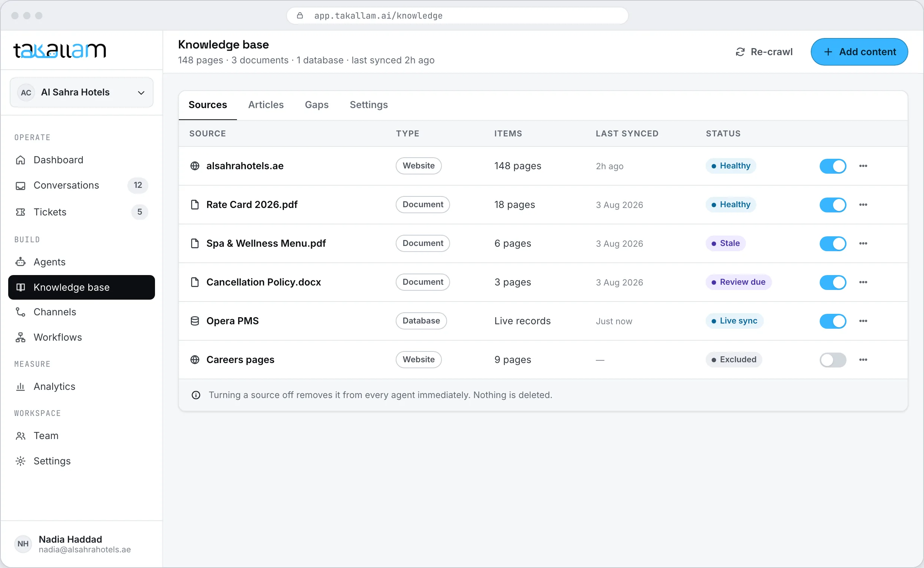Click the NH avatar for Nadia Haddad
This screenshot has height=568, width=924.
coord(23,543)
